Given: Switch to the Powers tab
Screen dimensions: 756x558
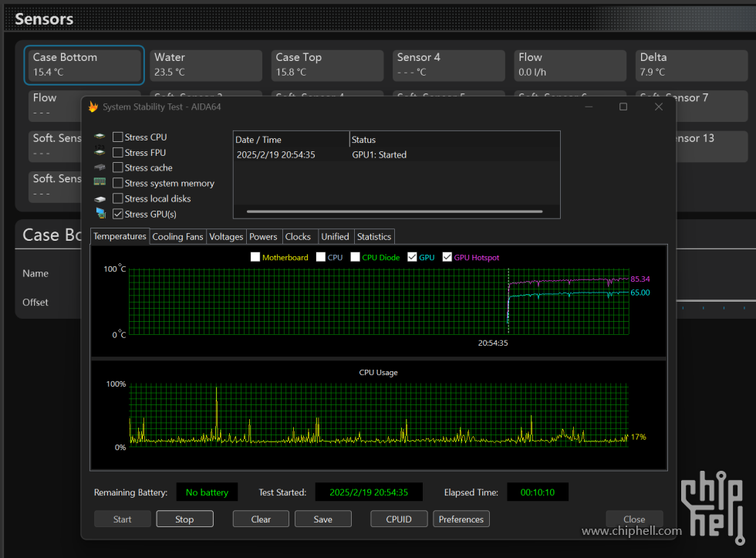Looking at the screenshot, I should click(x=263, y=237).
